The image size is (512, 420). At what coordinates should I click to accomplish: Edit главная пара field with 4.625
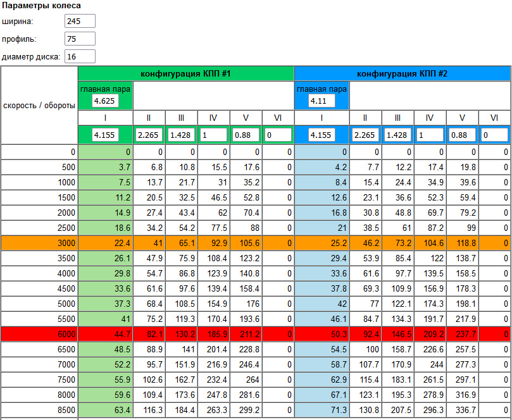click(x=105, y=101)
